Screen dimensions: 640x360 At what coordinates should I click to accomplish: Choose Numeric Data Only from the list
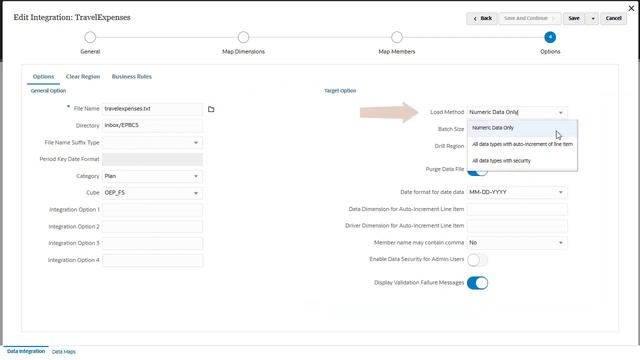pyautogui.click(x=522, y=128)
